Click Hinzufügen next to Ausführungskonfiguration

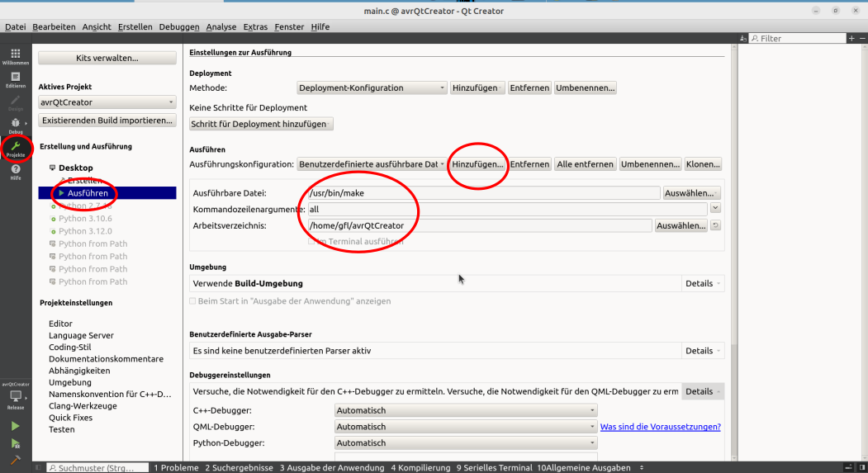coord(477,164)
